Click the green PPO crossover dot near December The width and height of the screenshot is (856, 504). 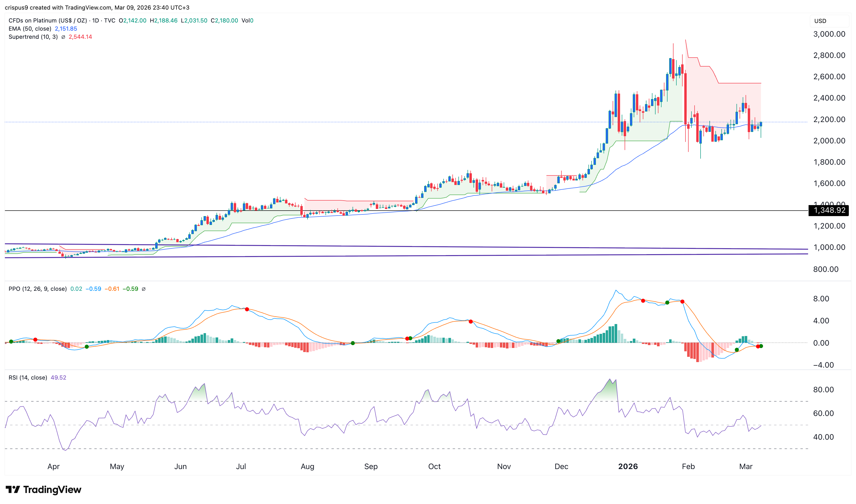point(558,341)
